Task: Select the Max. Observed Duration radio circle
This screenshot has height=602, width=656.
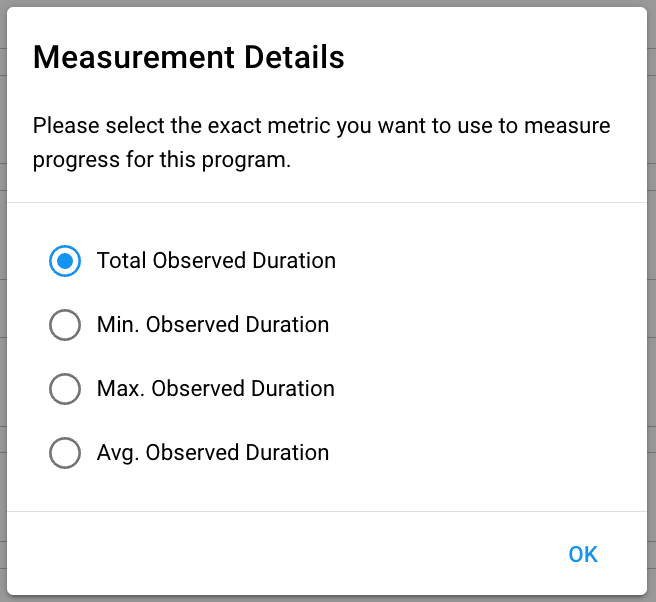Action: (x=65, y=389)
